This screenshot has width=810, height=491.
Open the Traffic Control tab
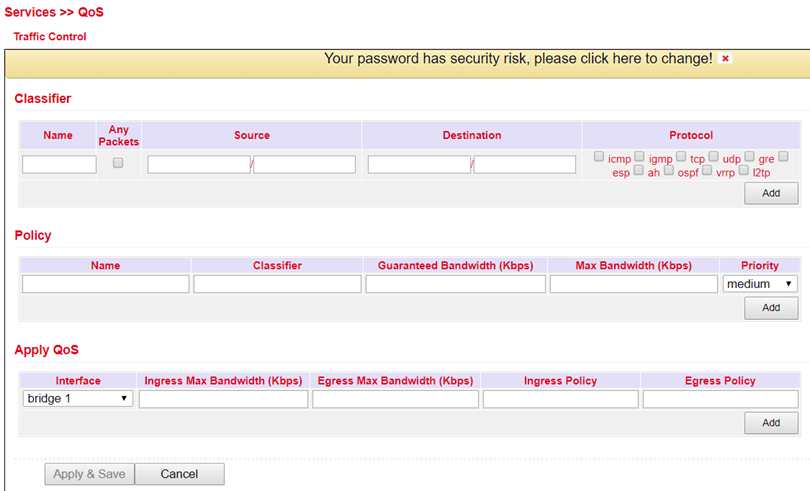(50, 37)
